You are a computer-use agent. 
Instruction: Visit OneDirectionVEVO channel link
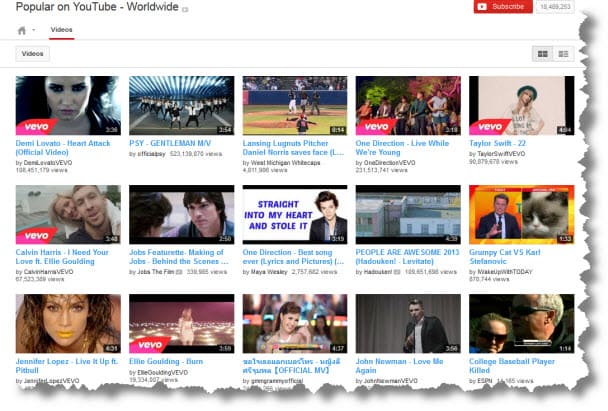coord(389,163)
